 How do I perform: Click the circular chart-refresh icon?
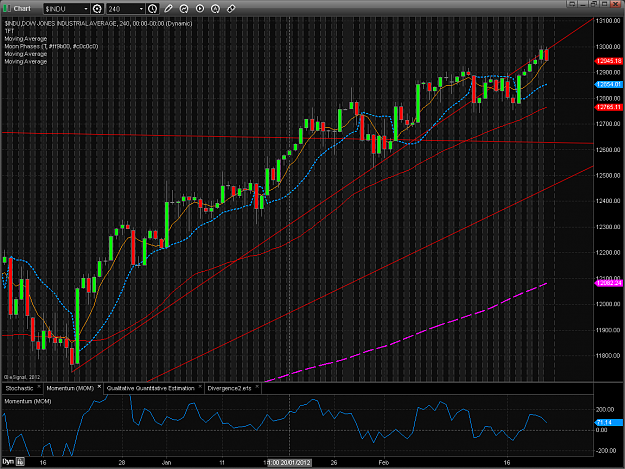click(184, 9)
